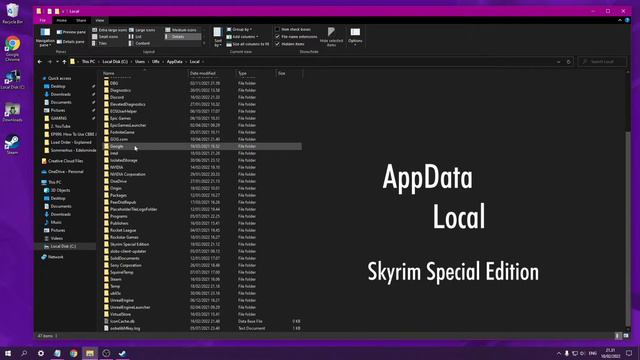Click Users in the address breadcrumb
640x360 pixels.
(140, 62)
